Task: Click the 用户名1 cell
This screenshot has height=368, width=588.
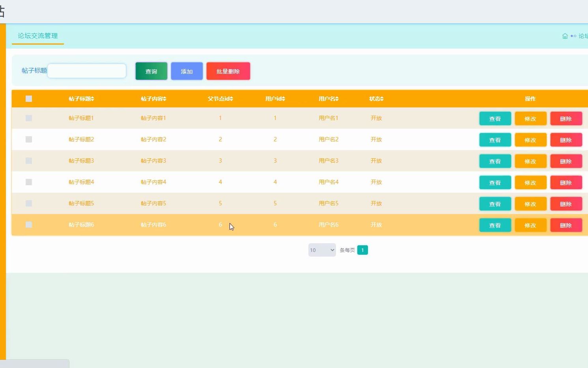Action: click(x=329, y=118)
